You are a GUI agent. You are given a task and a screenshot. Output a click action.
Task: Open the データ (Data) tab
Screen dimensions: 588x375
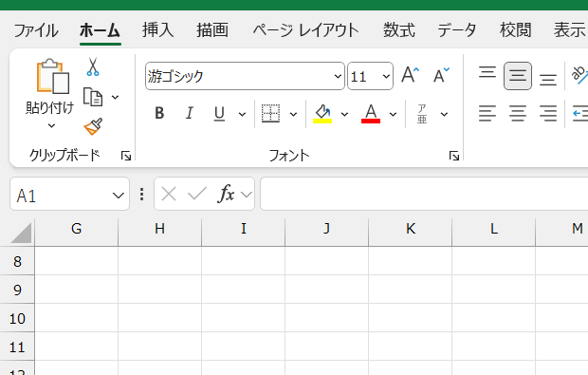pyautogui.click(x=457, y=30)
